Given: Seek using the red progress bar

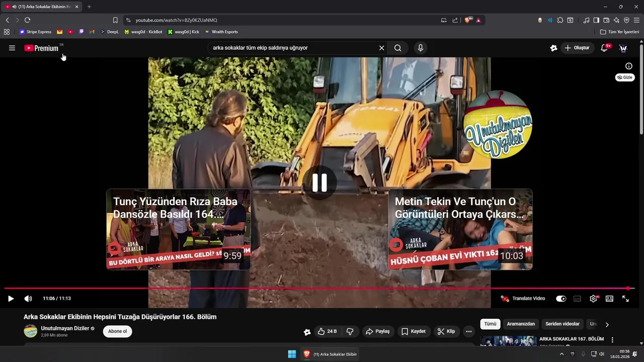Looking at the screenshot, I should [x=319, y=288].
